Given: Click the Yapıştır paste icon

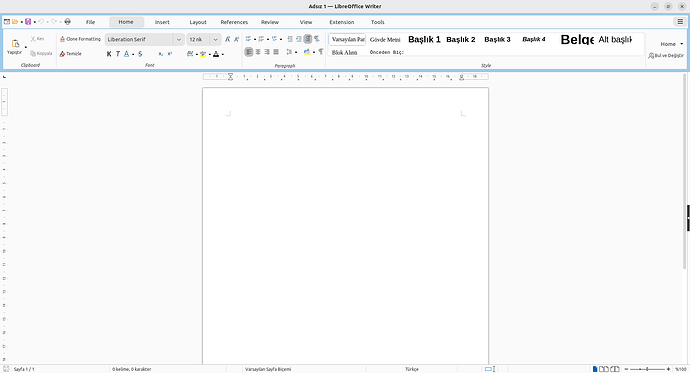Looking at the screenshot, I should [15, 46].
